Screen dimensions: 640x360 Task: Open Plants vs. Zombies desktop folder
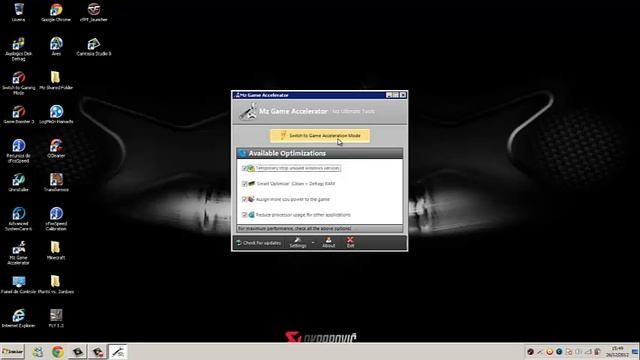point(56,284)
